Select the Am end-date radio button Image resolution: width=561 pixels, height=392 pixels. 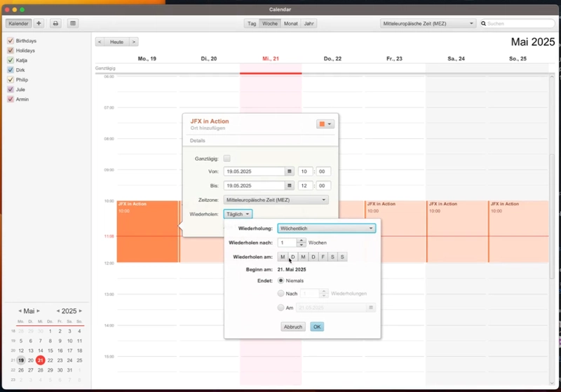point(281,308)
